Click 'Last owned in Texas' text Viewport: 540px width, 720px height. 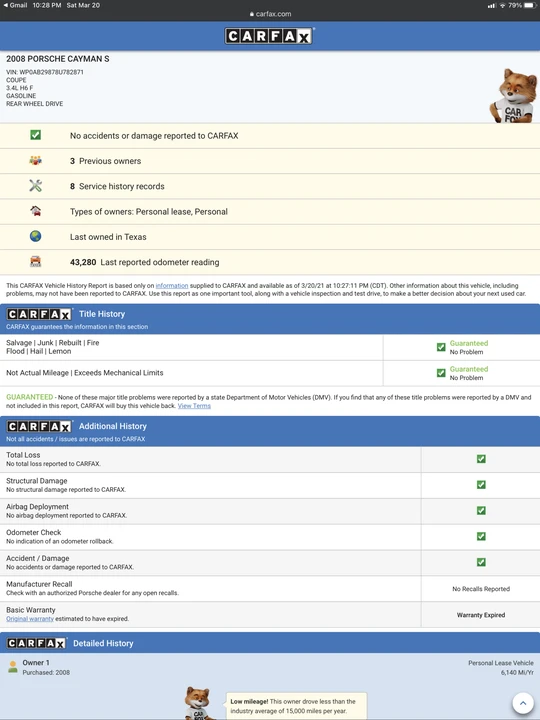pyautogui.click(x=108, y=237)
